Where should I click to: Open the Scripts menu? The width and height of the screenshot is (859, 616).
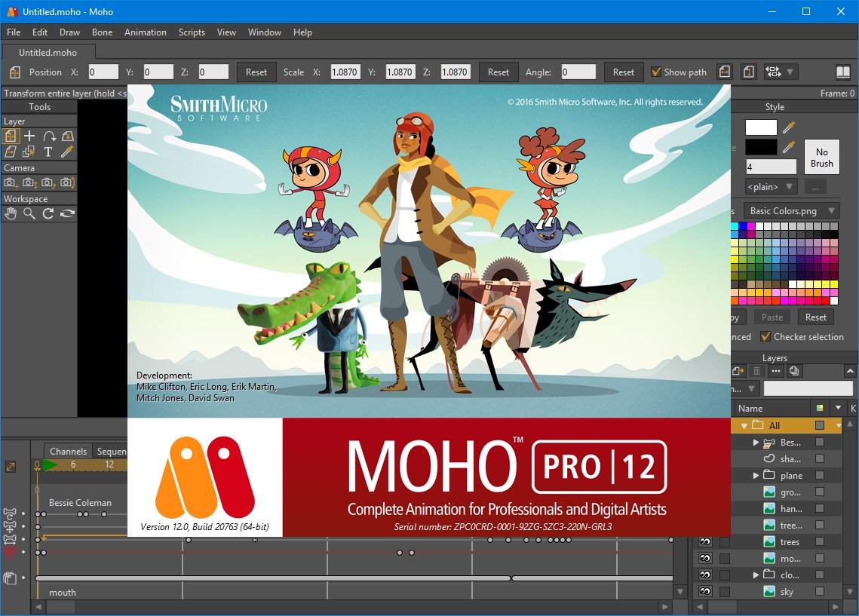click(x=192, y=32)
